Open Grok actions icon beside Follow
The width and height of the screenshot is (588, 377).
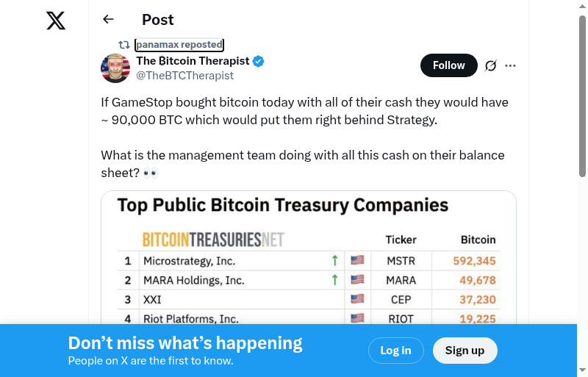(491, 65)
